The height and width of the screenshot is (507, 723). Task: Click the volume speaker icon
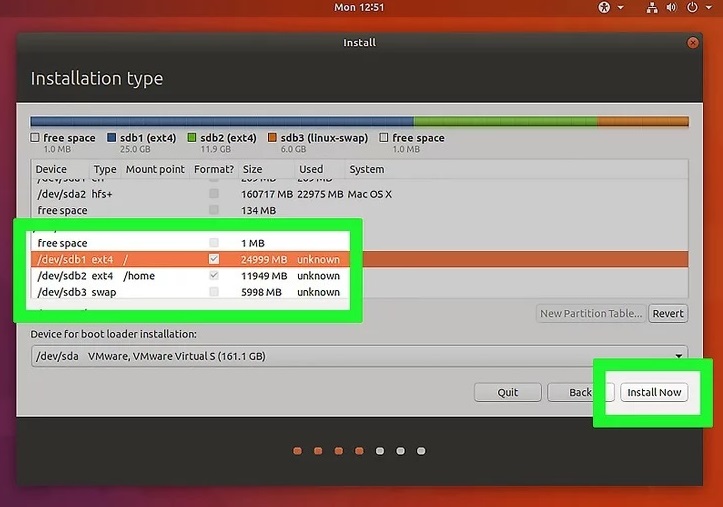[x=672, y=7]
